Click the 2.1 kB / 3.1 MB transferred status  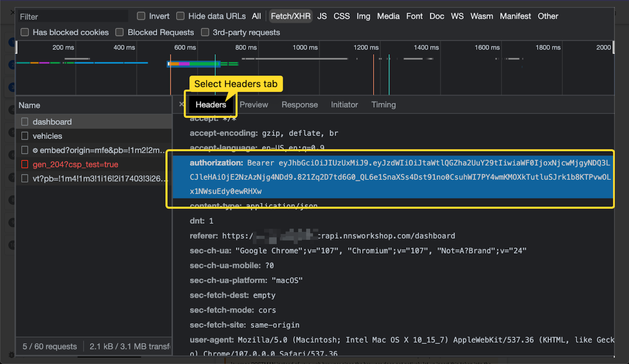tap(130, 346)
